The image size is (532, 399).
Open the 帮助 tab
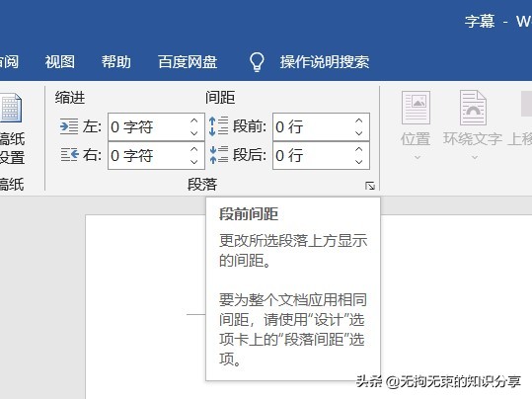point(116,62)
